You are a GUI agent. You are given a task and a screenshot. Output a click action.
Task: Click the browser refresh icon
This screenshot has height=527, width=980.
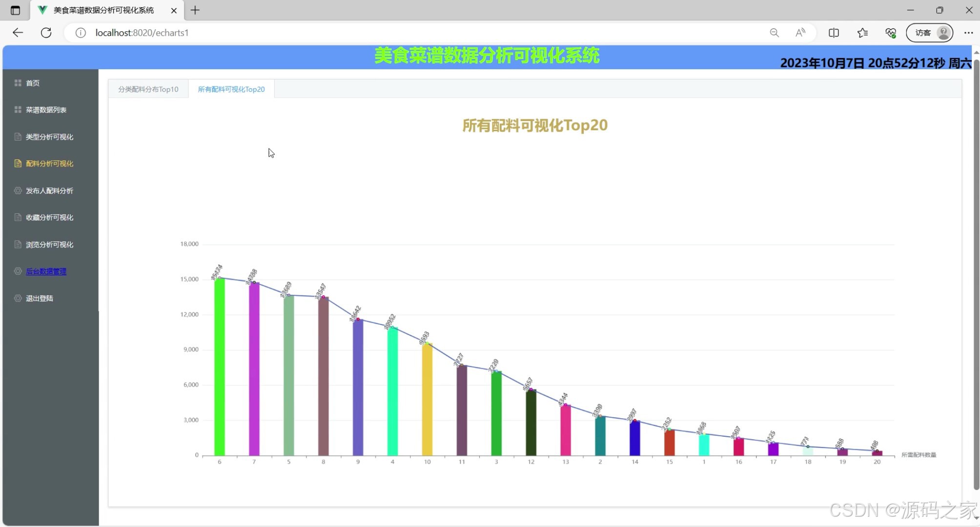click(46, 33)
